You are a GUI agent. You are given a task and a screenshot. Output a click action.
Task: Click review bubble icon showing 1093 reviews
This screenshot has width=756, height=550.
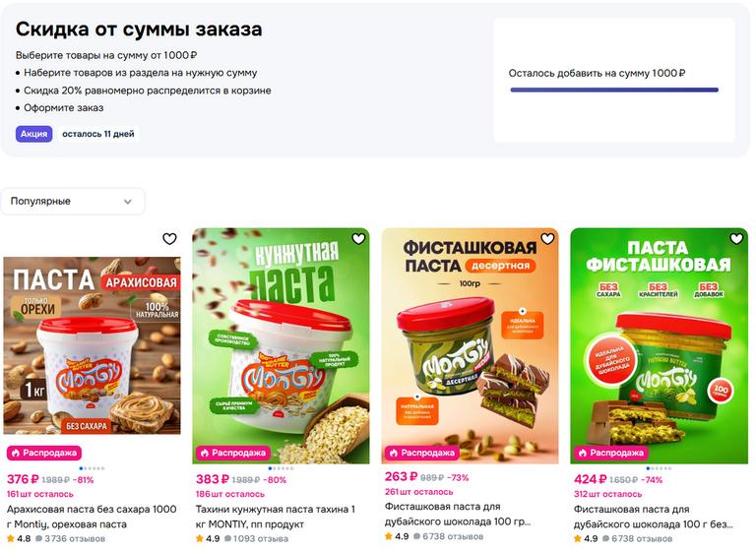pos(228,538)
